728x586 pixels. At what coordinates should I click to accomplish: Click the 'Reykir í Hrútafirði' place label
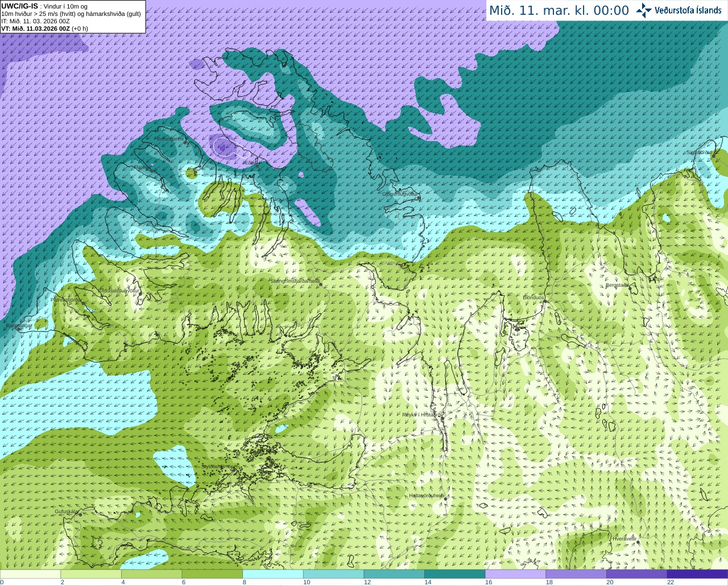(422, 415)
